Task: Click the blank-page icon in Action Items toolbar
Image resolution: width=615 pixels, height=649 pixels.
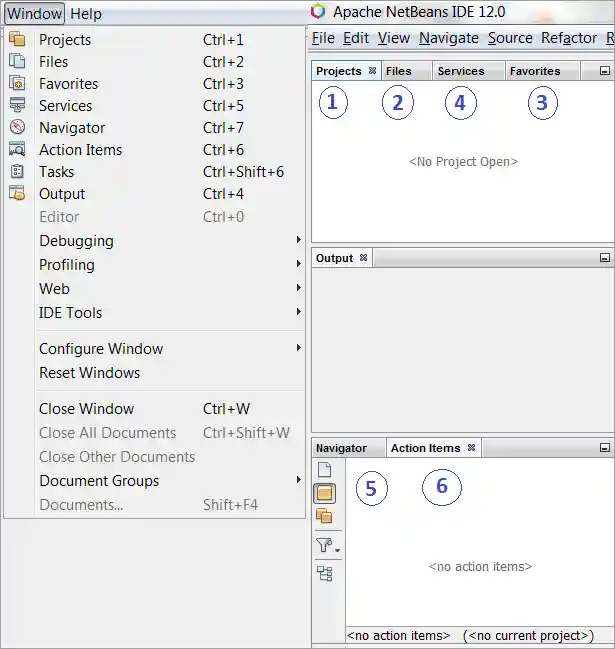Action: [x=324, y=470]
